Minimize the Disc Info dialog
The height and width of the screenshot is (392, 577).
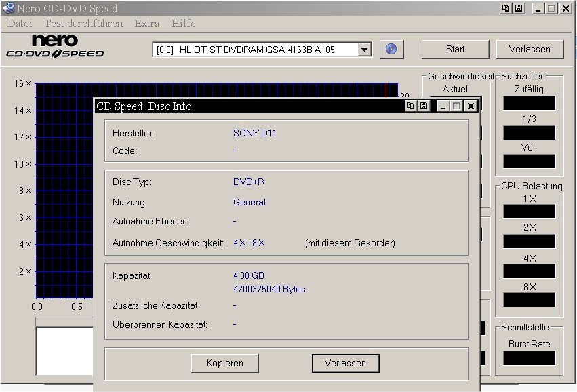443,106
